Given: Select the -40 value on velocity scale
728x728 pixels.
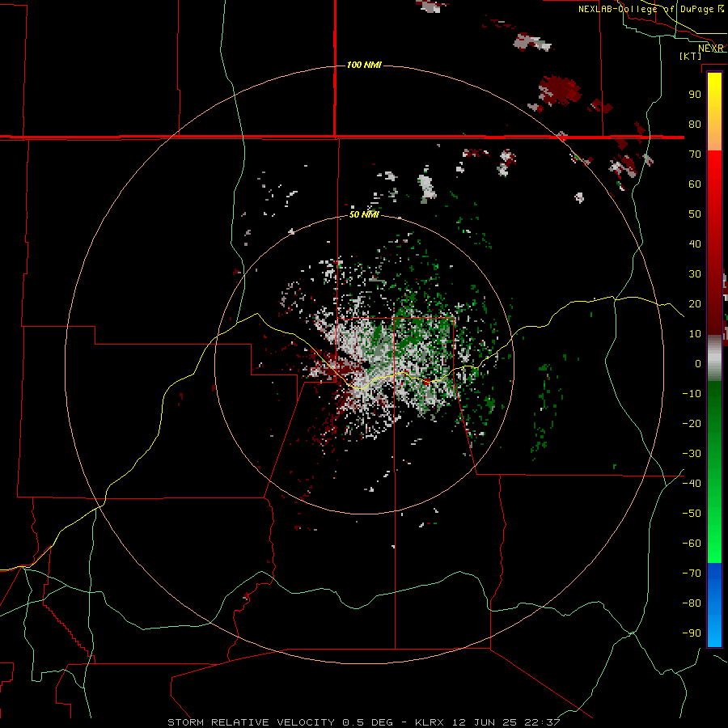Looking at the screenshot, I should (x=692, y=484).
